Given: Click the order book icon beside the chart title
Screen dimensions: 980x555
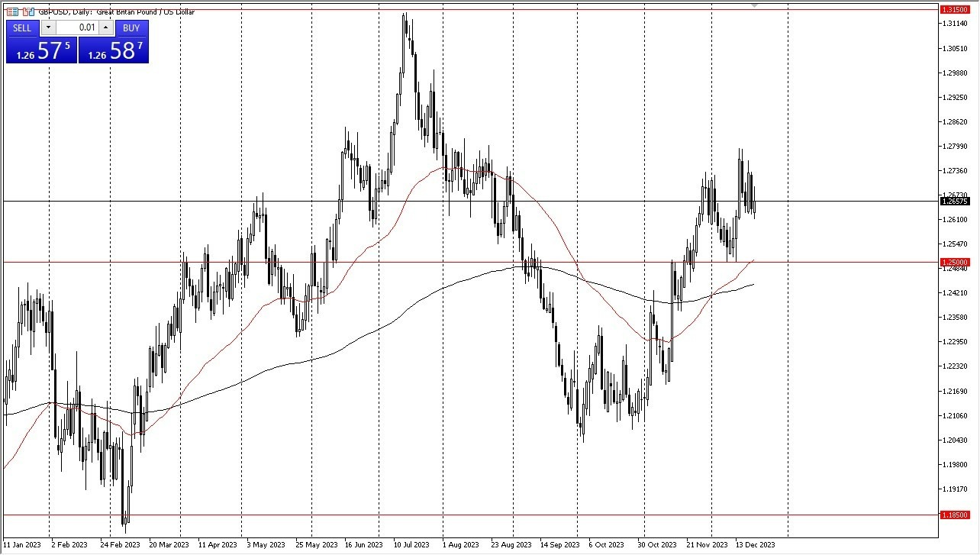Looking at the screenshot, I should [x=12, y=11].
